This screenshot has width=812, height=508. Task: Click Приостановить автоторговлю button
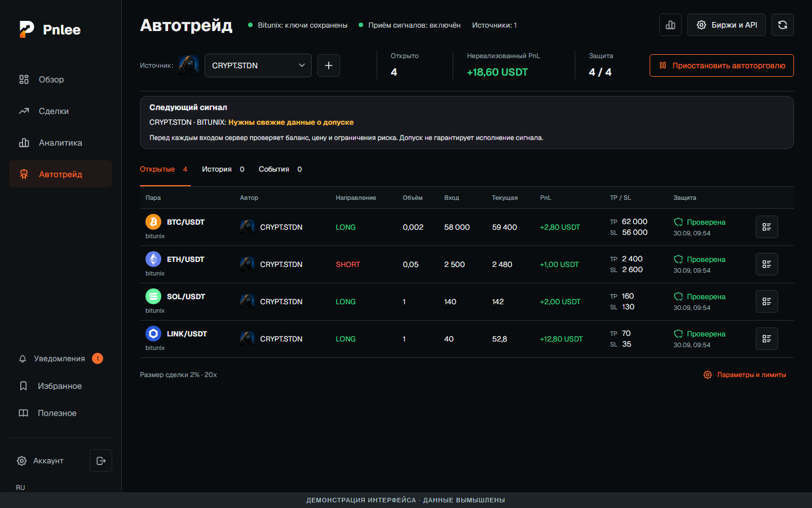point(722,65)
